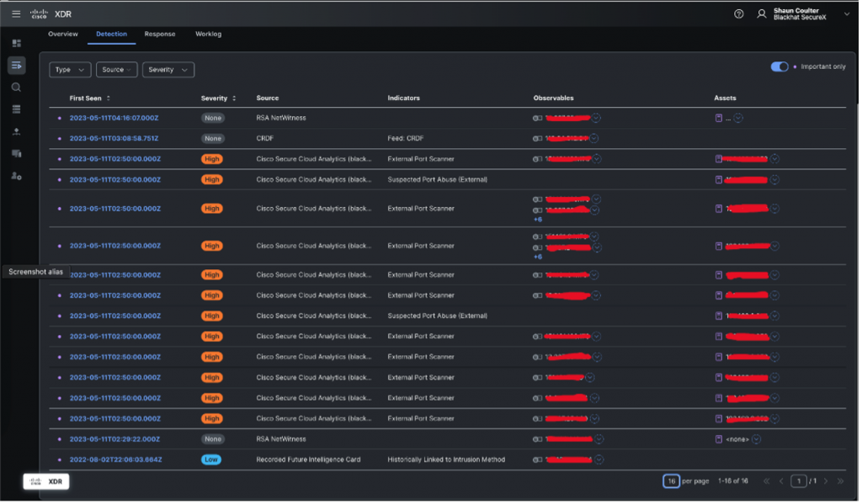
Task: Click the items per page field
Action: click(670, 481)
